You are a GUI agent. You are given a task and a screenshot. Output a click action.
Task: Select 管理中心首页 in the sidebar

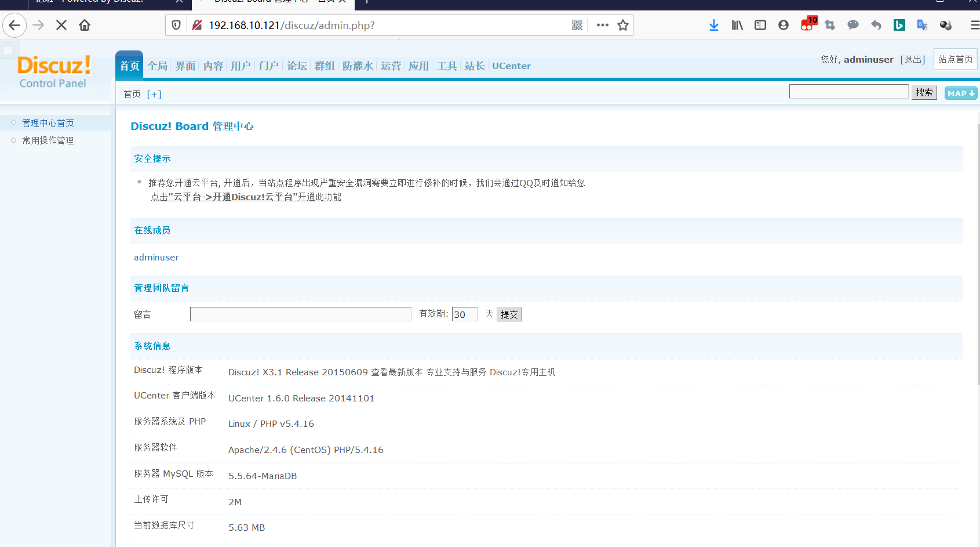pos(48,123)
